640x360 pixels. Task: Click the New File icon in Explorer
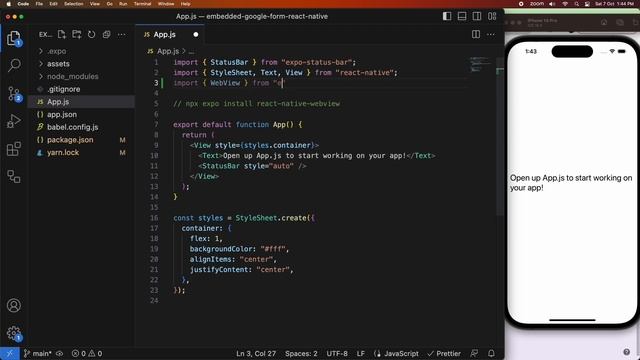[62, 35]
